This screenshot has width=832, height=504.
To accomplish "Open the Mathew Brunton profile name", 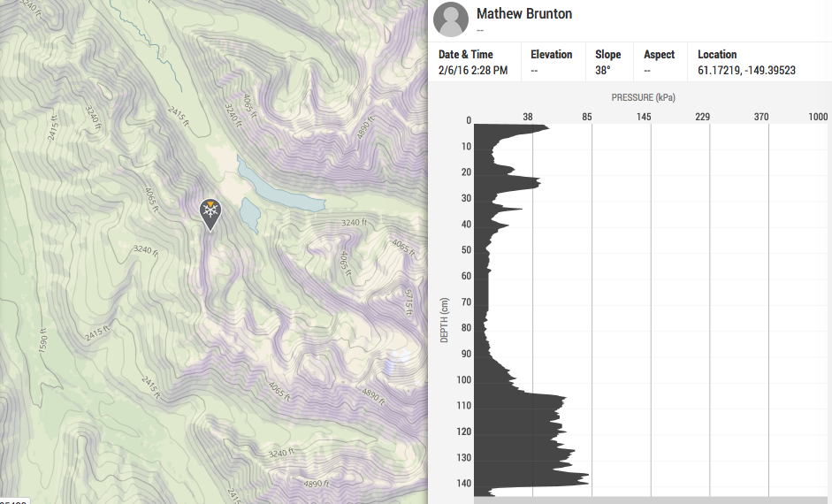I will (x=523, y=13).
